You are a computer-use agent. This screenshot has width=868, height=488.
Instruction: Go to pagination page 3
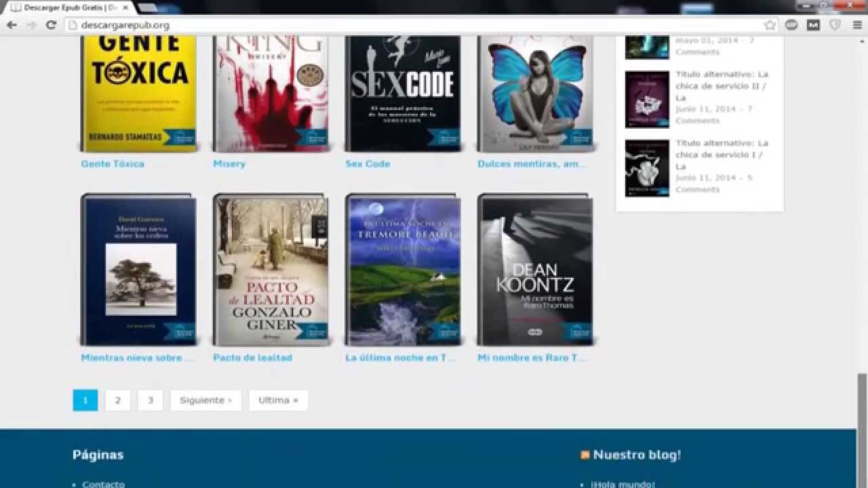[151, 400]
